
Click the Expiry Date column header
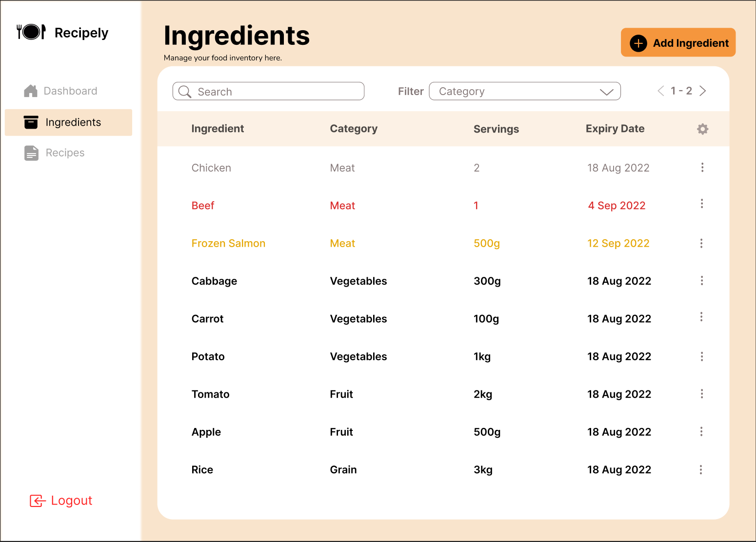tap(615, 129)
